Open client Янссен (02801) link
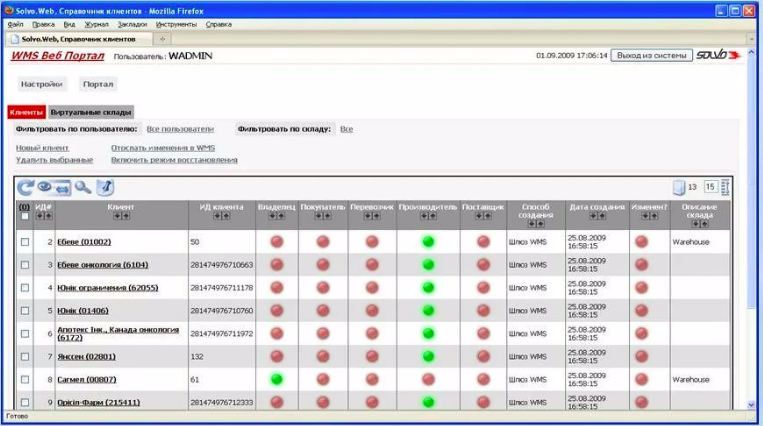This screenshot has width=763, height=426. tap(87, 357)
